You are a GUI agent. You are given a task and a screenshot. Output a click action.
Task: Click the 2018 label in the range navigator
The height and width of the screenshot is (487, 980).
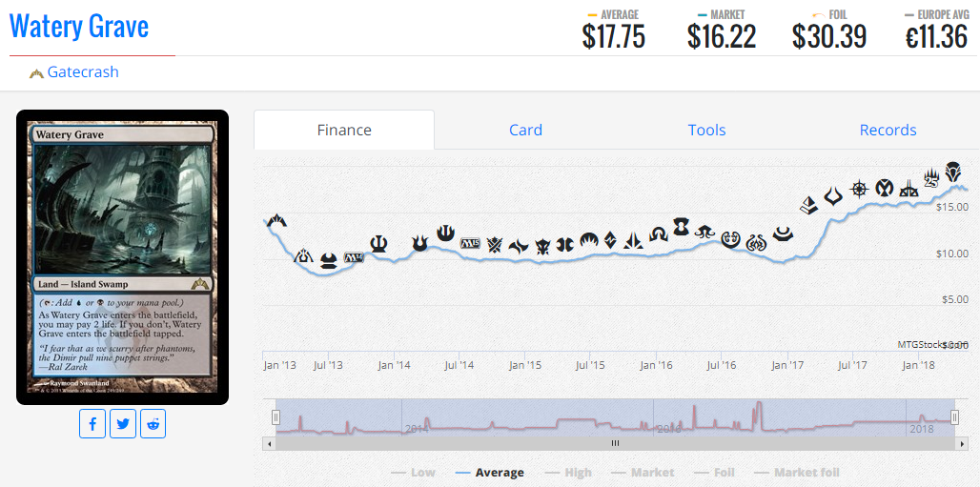click(x=921, y=429)
